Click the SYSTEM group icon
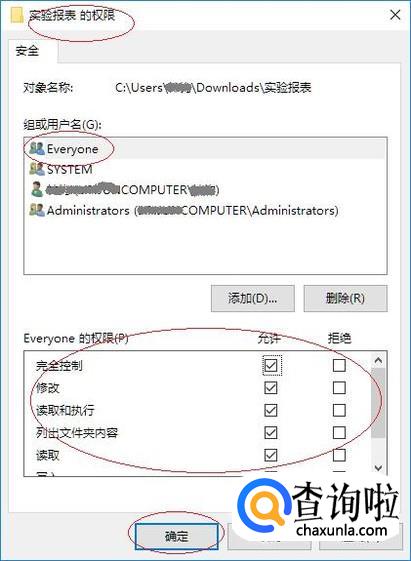 [x=37, y=169]
